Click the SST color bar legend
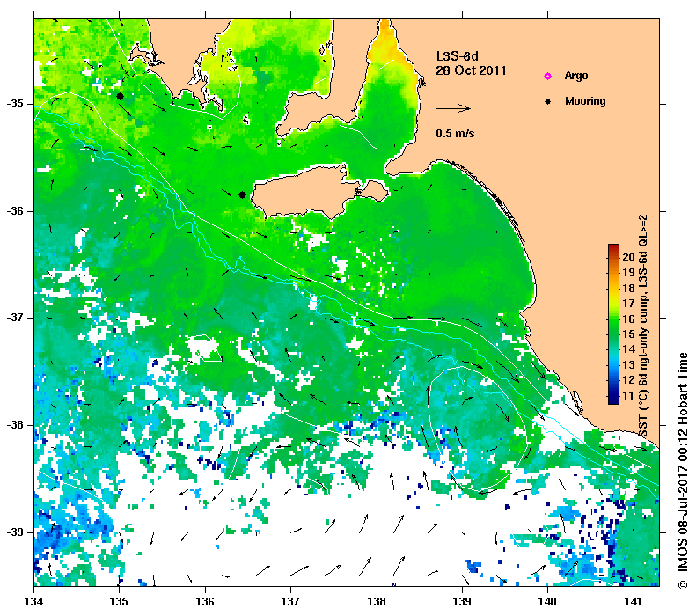 [613, 324]
